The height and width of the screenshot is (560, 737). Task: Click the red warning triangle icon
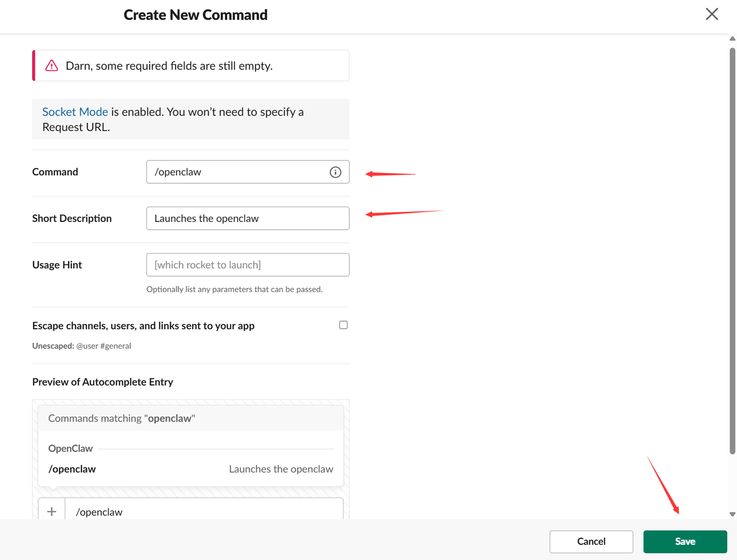tap(52, 65)
